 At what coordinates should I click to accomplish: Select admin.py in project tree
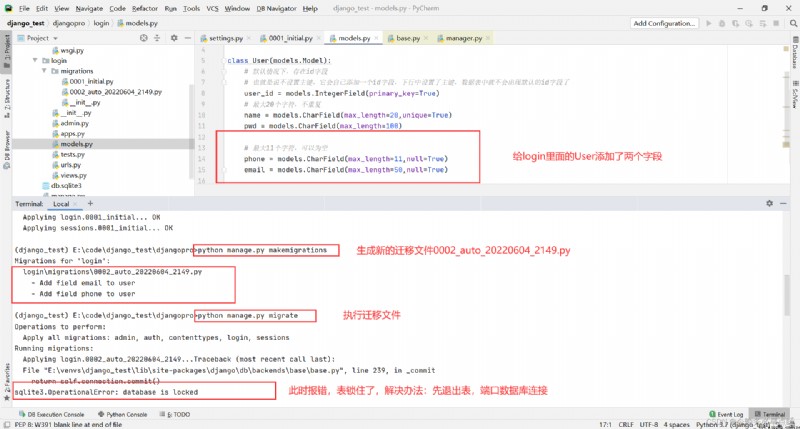tap(70, 123)
